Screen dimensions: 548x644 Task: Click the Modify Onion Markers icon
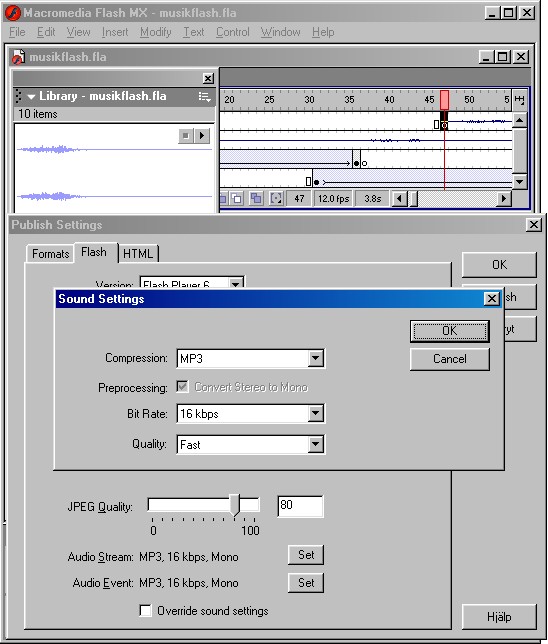tap(276, 199)
